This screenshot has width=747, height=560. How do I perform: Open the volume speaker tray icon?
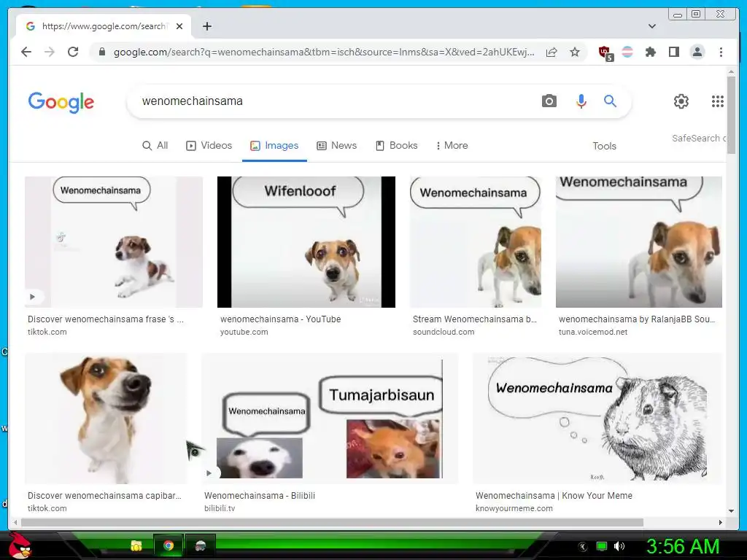pyautogui.click(x=619, y=546)
